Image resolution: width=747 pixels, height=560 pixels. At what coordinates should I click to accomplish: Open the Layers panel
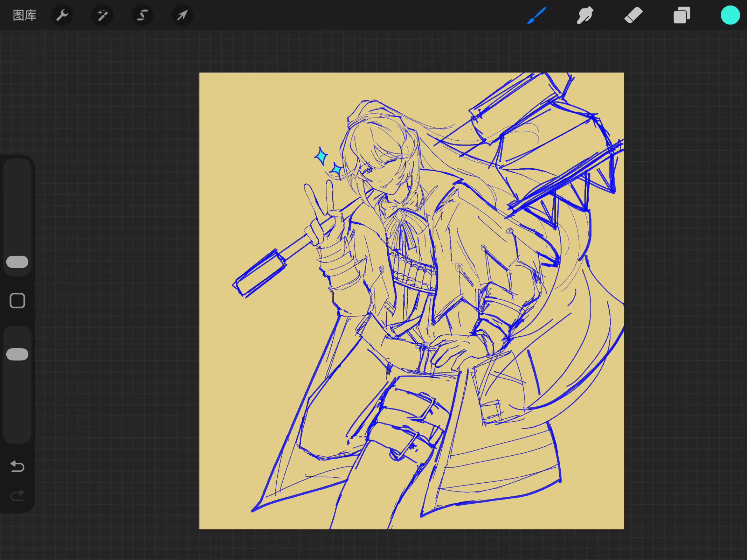[x=682, y=15]
